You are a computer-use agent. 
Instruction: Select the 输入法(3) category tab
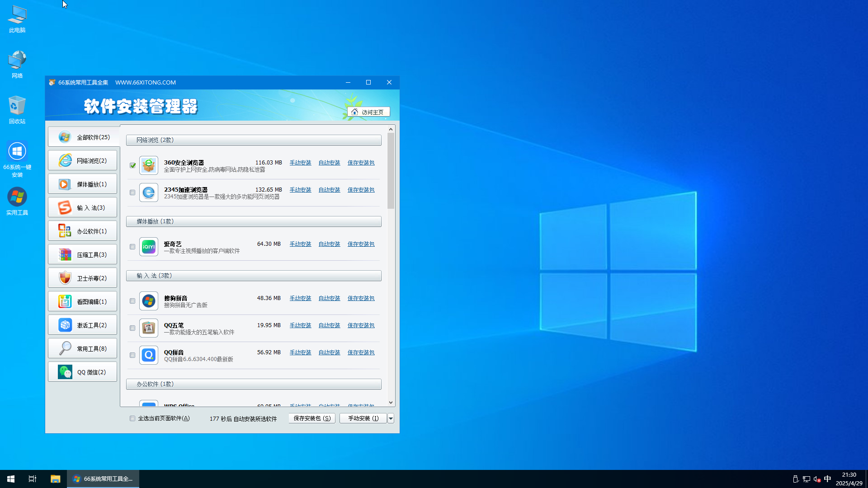(82, 207)
